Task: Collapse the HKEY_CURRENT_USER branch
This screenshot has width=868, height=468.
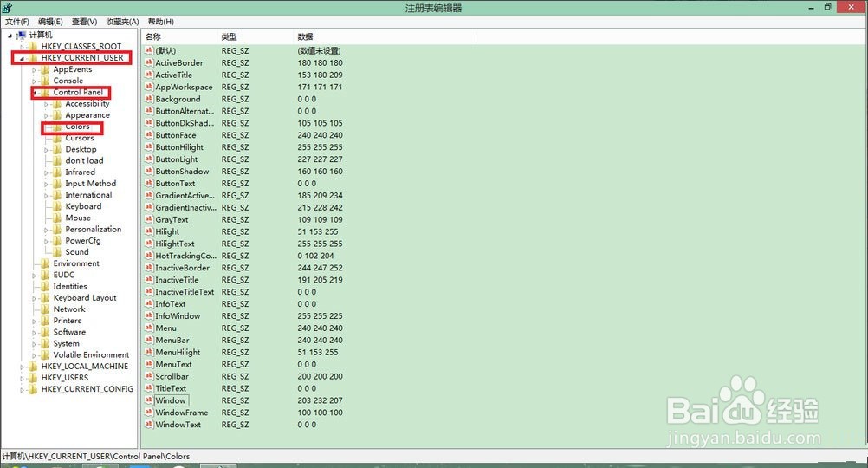Action: (23, 58)
